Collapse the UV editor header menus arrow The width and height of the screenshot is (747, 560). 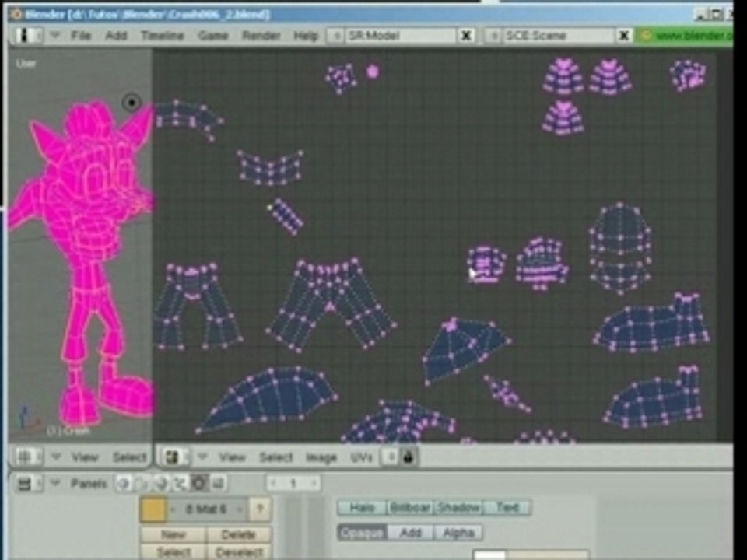click(x=203, y=457)
